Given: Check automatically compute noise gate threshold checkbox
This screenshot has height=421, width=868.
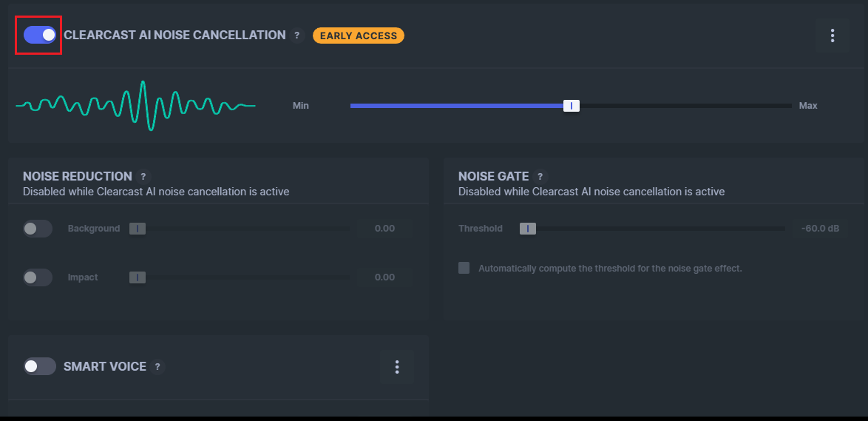Looking at the screenshot, I should click(464, 268).
